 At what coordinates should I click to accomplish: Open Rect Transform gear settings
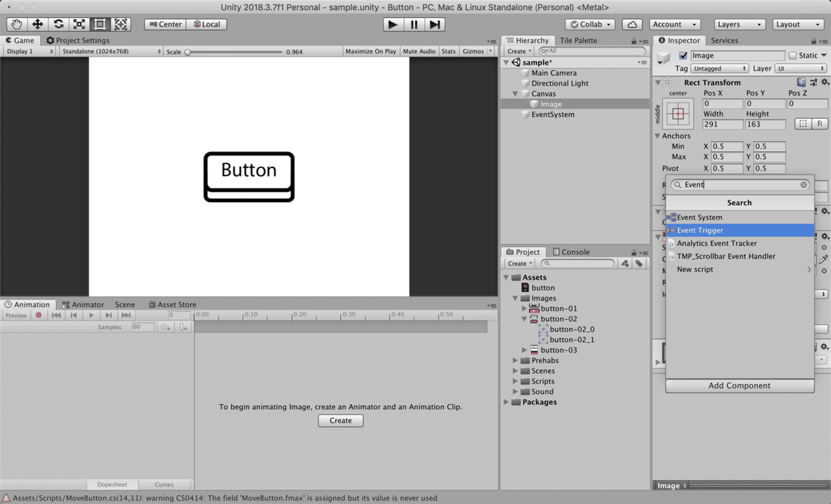(x=824, y=82)
